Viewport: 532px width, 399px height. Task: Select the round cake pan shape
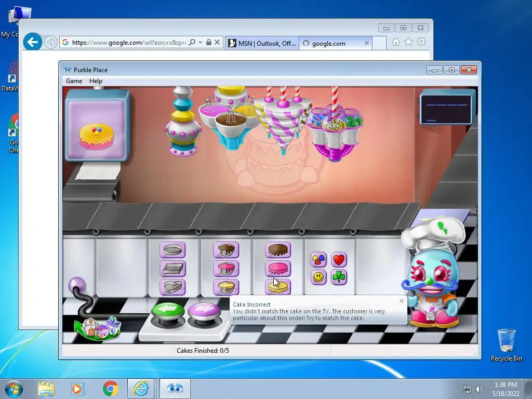(172, 250)
